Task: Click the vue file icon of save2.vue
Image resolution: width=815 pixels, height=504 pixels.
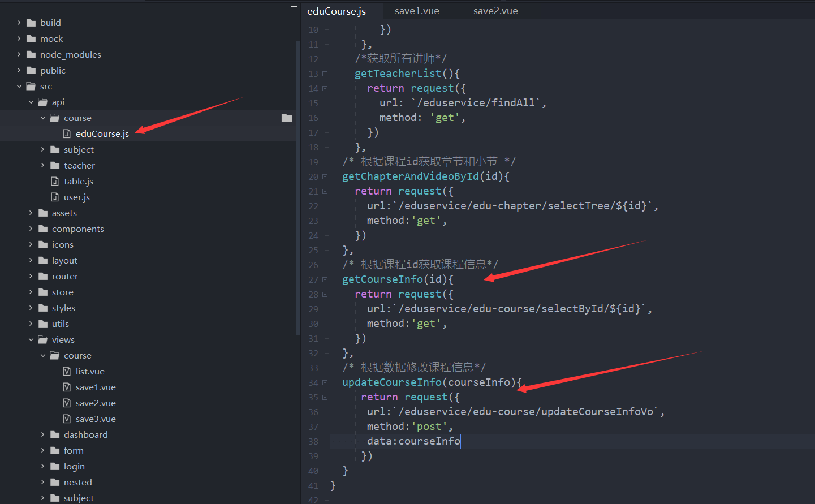Action: (x=67, y=403)
